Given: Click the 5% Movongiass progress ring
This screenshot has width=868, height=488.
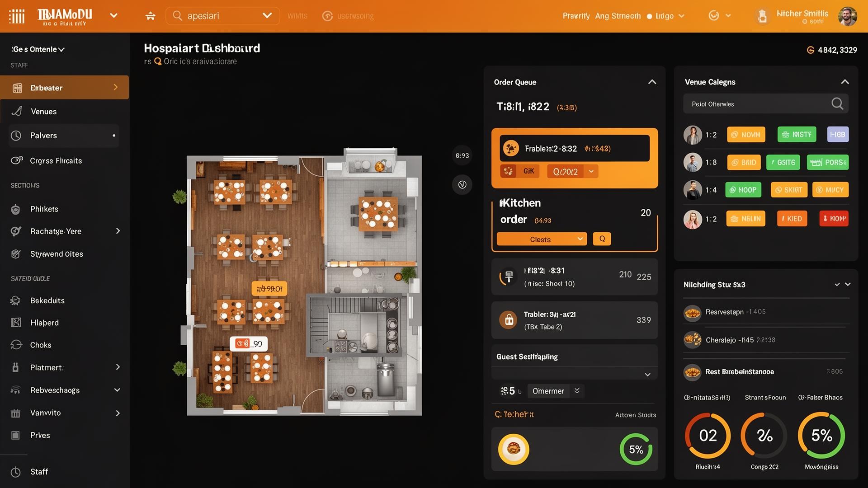Looking at the screenshot, I should [x=821, y=435].
